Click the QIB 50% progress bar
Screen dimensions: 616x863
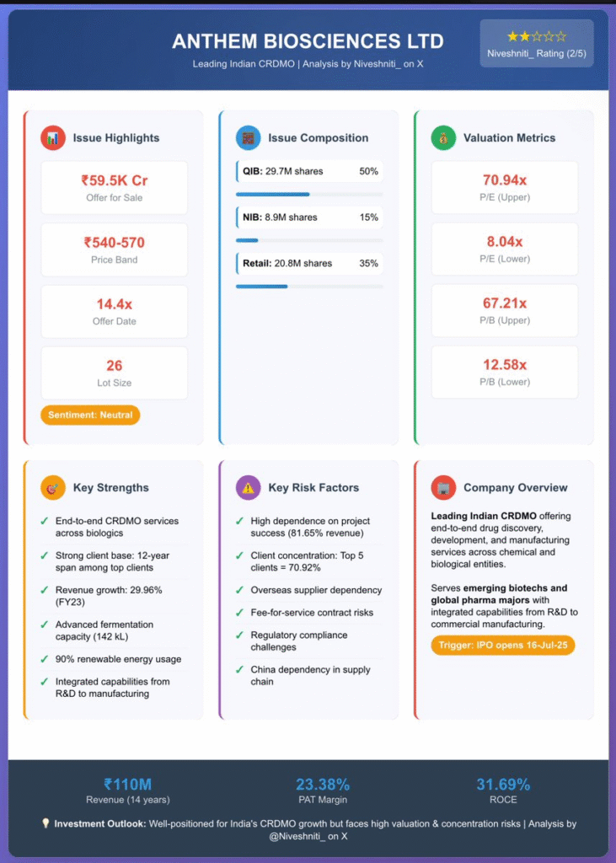(308, 194)
